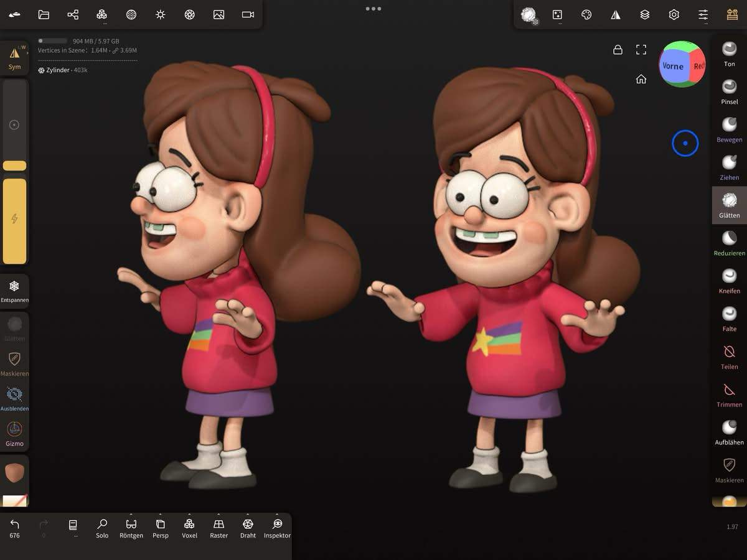Open the settings gear menu
747x560 pixels.
[674, 14]
